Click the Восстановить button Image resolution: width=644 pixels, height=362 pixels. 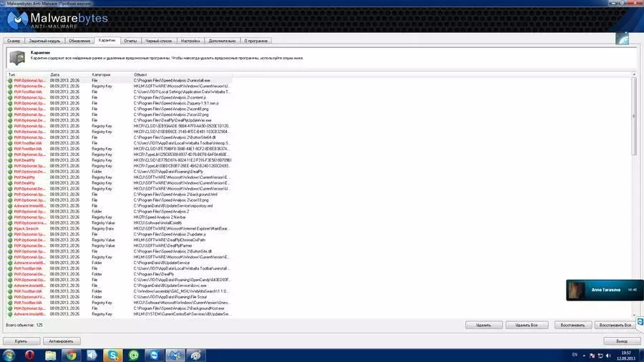coord(572,325)
